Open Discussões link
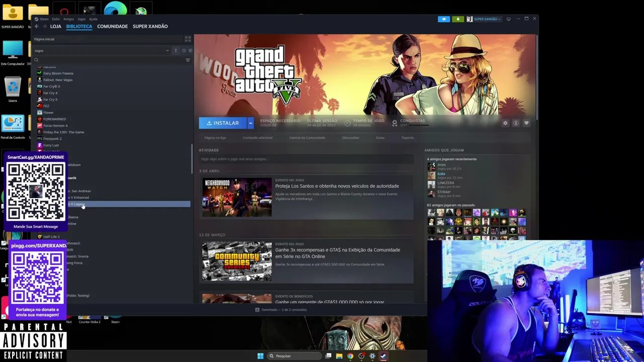644x362 pixels. (x=351, y=138)
